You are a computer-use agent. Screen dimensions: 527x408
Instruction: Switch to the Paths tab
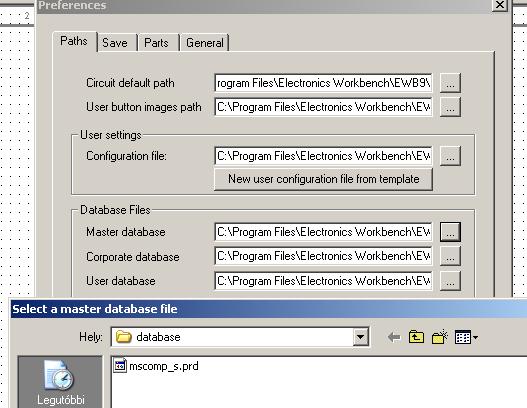pos(74,41)
